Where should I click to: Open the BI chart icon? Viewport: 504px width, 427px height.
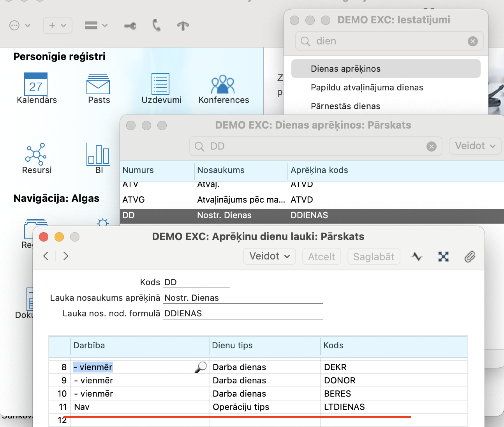click(98, 155)
